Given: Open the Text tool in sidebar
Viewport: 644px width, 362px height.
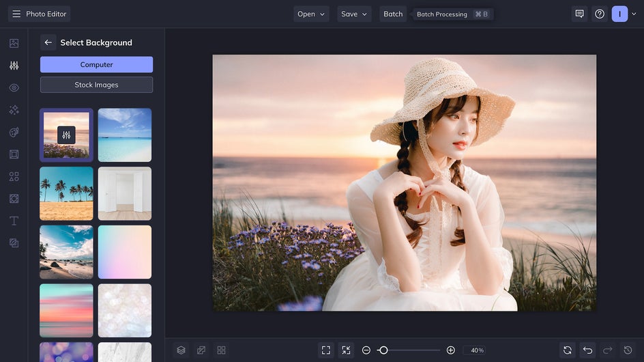Looking at the screenshot, I should click(x=14, y=221).
